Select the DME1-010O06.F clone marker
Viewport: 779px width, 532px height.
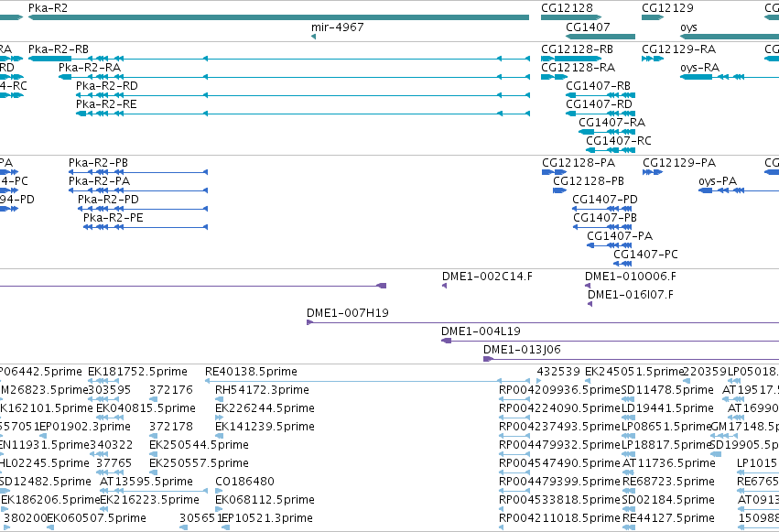(588, 286)
